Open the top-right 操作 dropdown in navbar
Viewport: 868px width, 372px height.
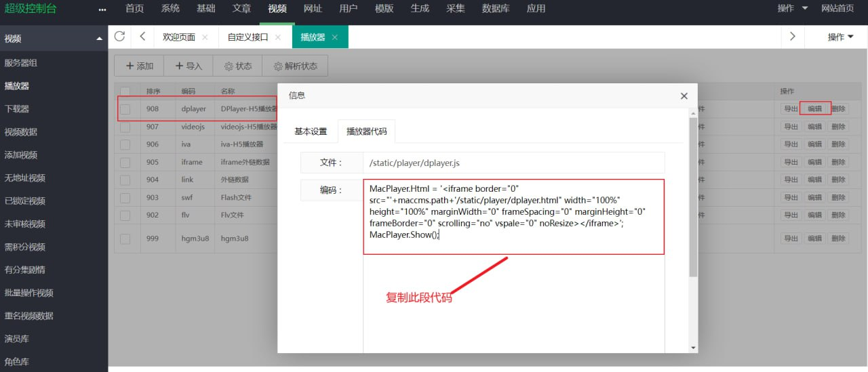tap(793, 9)
